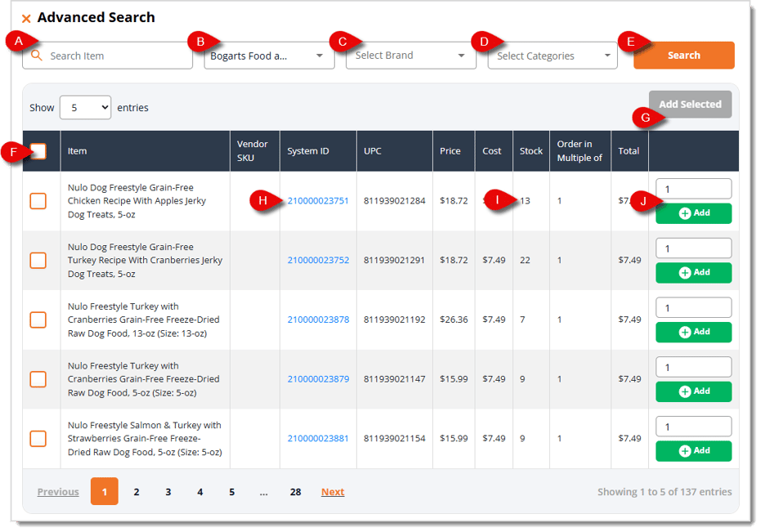Close the Advanced Search panel with the X
This screenshot has height=532, width=761.
point(26,19)
